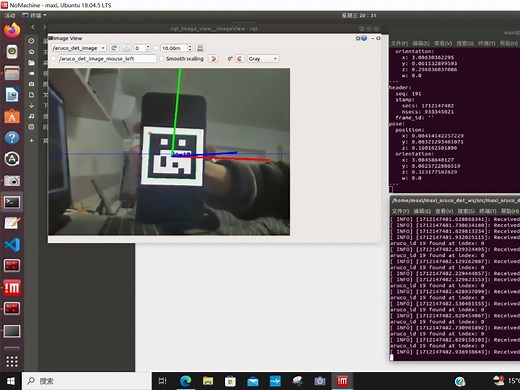Toggle Smooth scaling checkbox
The image size is (520, 390).
tap(162, 59)
